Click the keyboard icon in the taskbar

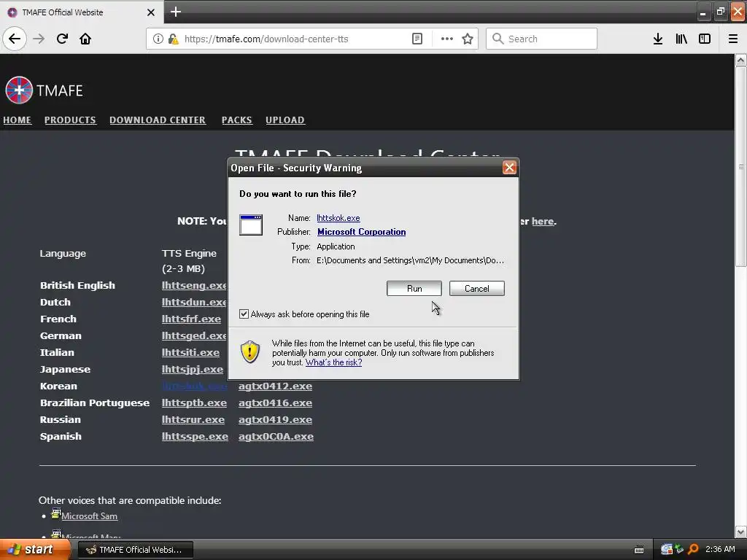639,550
